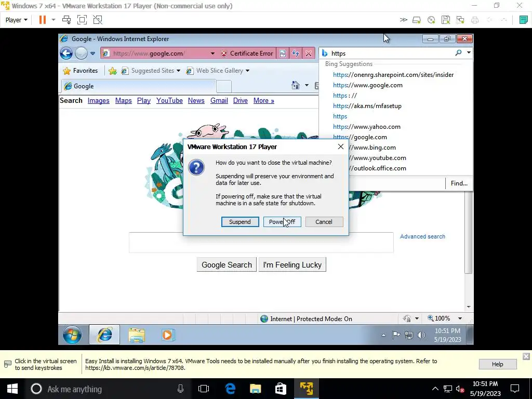This screenshot has width=532, height=399.
Task: Click Send Ctrl+Alt+Del icon in VMware toolbar
Action: point(66,20)
